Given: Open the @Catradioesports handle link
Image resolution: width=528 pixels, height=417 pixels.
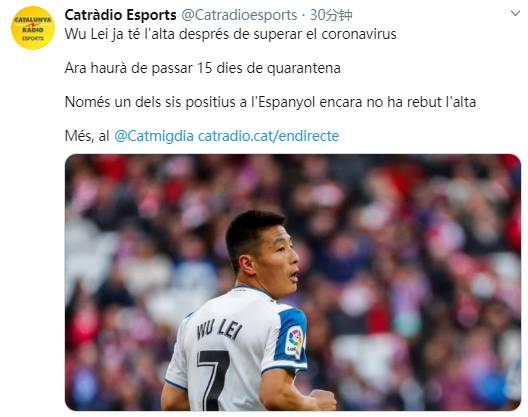Looking at the screenshot, I should pos(239,15).
